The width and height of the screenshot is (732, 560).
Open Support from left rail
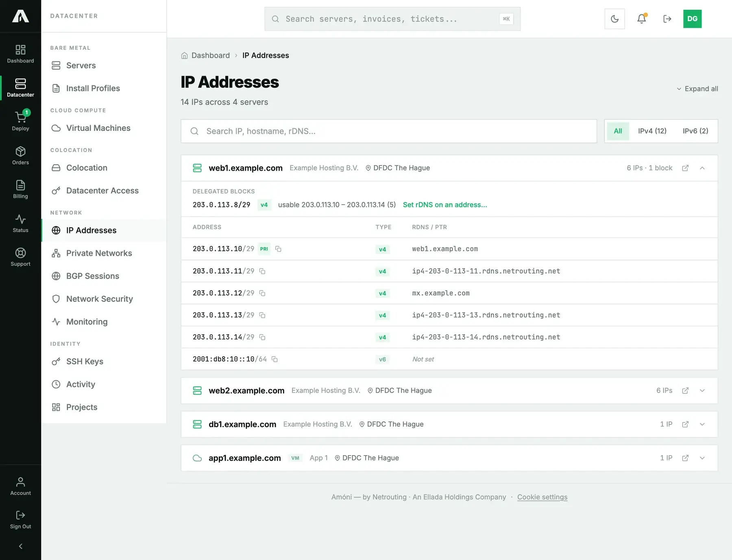point(20,257)
